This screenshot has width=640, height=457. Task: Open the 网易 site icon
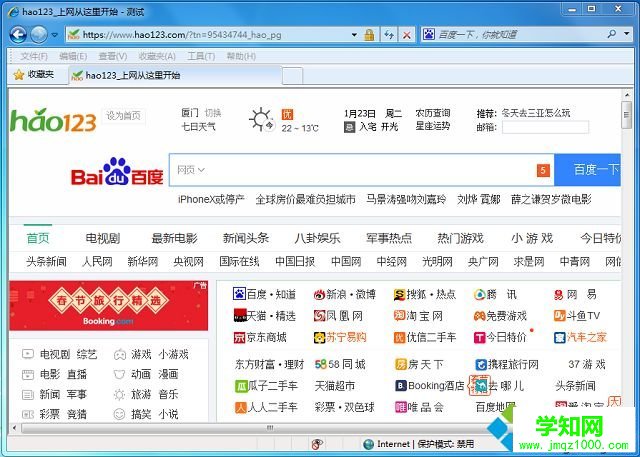point(559,295)
